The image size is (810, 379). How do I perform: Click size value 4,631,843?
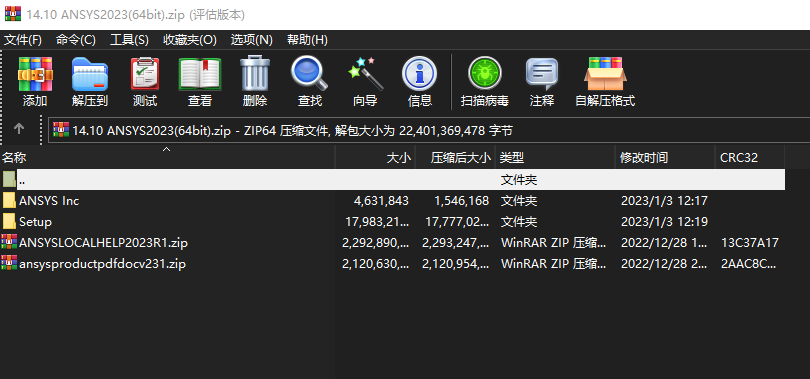[381, 200]
